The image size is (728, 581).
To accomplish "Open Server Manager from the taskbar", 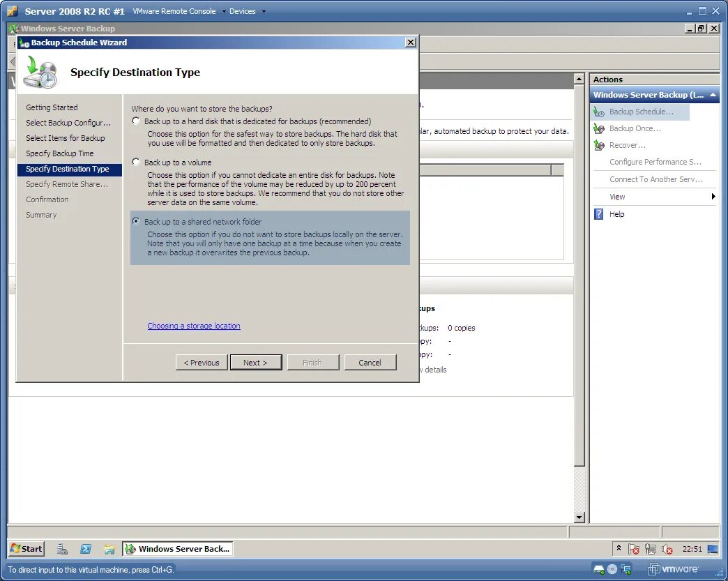I will pyautogui.click(x=62, y=549).
